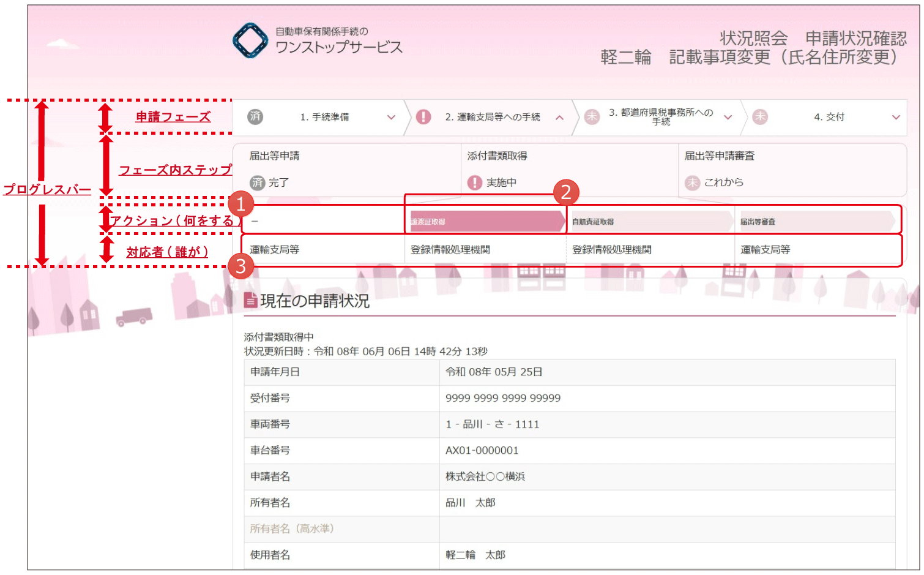Click the 実施中 exclamation status icon
924x575 pixels.
pyautogui.click(x=475, y=182)
